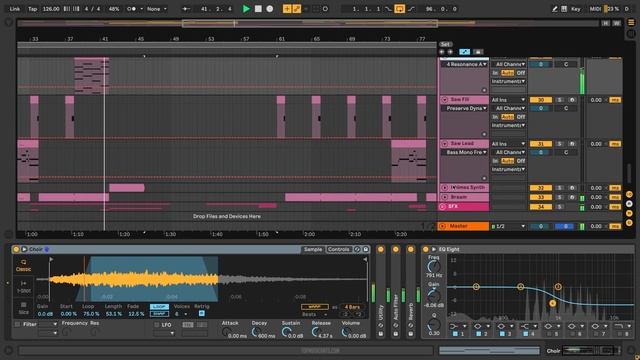Toggle Saw Fill track activator 30
Viewport: 640px width, 360px height.
[541, 100]
